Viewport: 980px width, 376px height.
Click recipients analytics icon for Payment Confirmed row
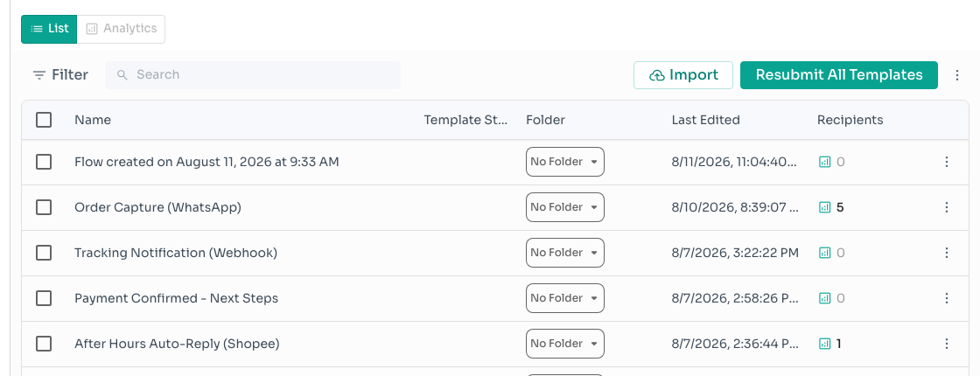[x=824, y=298]
